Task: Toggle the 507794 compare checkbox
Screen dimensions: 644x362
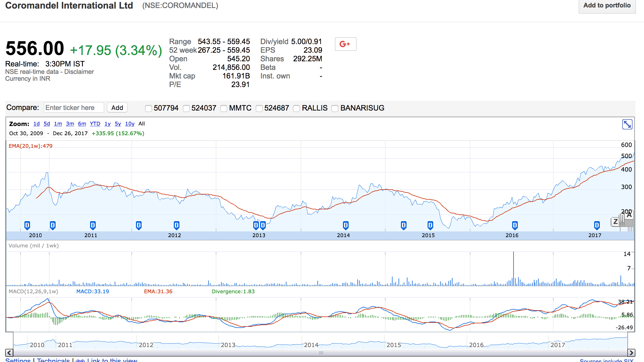Action: (148, 108)
